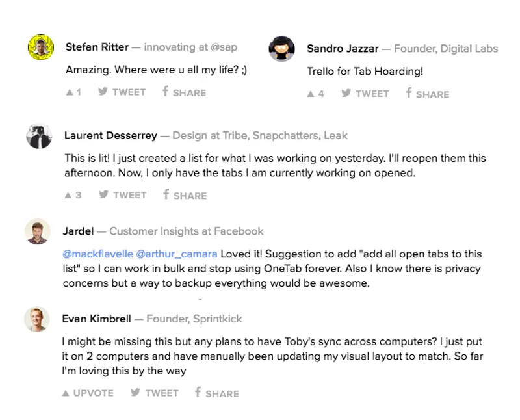The image size is (520, 420).
Task: Toggle the upvote triangle on Jardel's comment
Action: click(67, 297)
